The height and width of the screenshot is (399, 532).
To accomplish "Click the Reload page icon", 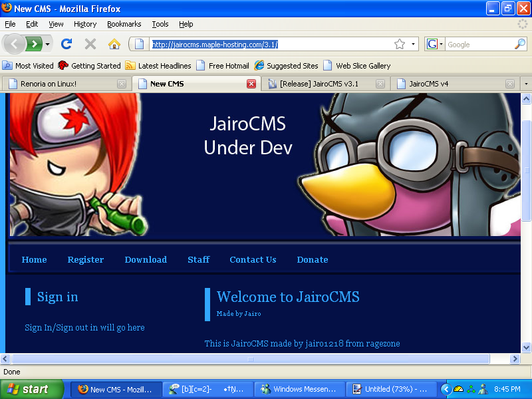I will [x=66, y=44].
